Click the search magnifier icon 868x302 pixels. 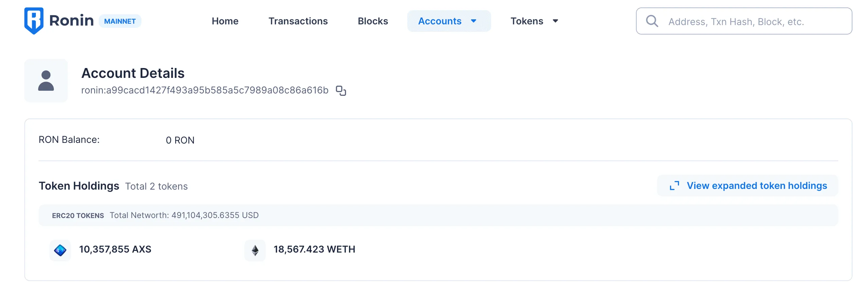point(652,21)
